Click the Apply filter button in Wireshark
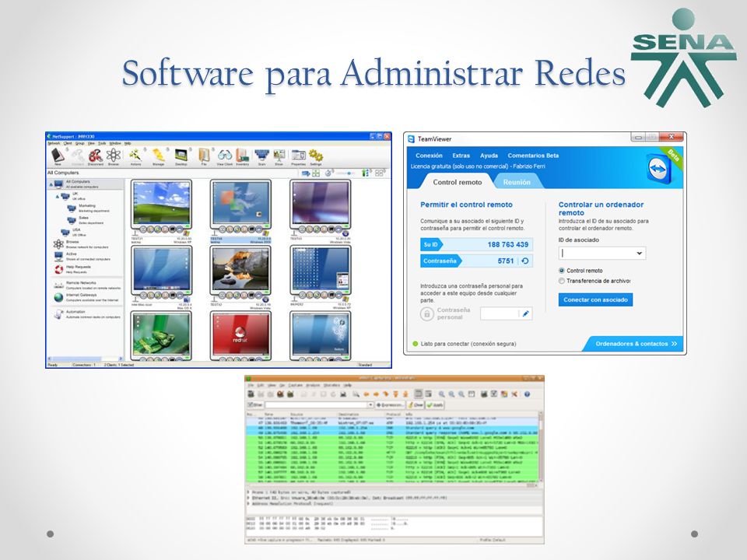The image size is (747, 560). [436, 404]
